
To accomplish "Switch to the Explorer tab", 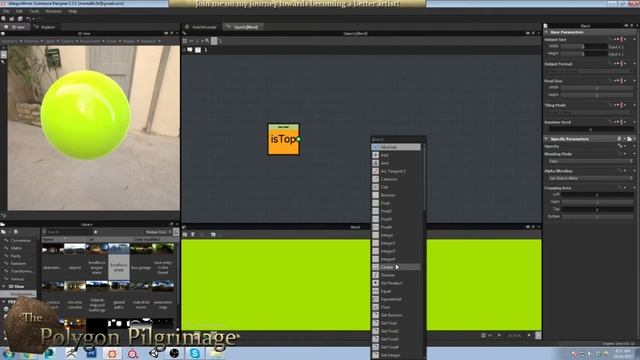I will [x=44, y=27].
